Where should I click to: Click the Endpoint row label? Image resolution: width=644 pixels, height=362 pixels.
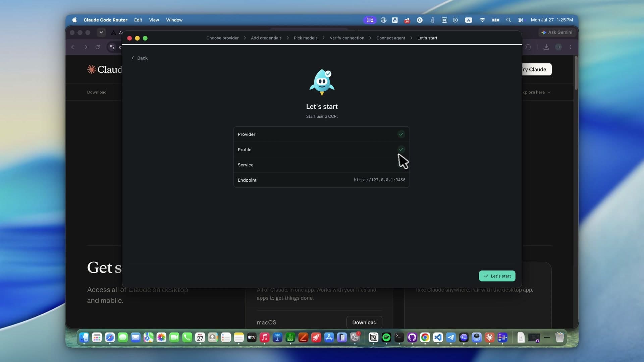point(247,180)
